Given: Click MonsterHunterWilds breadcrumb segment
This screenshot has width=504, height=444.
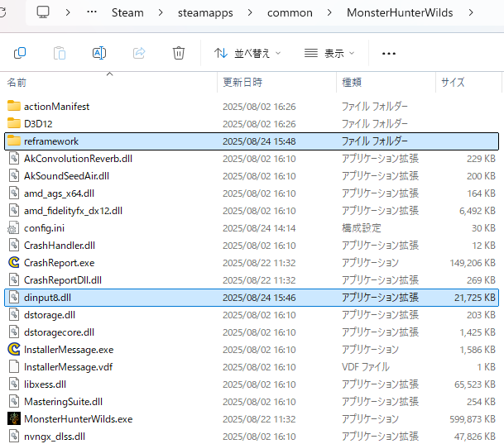Looking at the screenshot, I should point(400,12).
